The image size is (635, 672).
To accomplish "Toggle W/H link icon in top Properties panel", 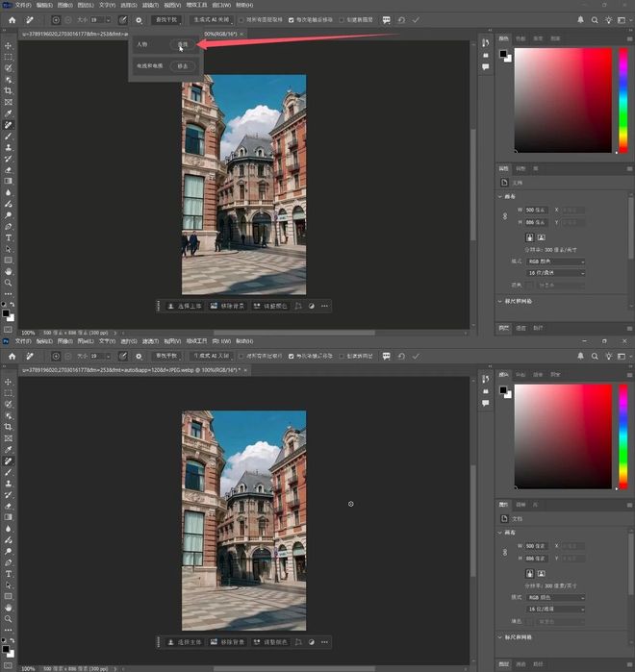I will coord(505,216).
